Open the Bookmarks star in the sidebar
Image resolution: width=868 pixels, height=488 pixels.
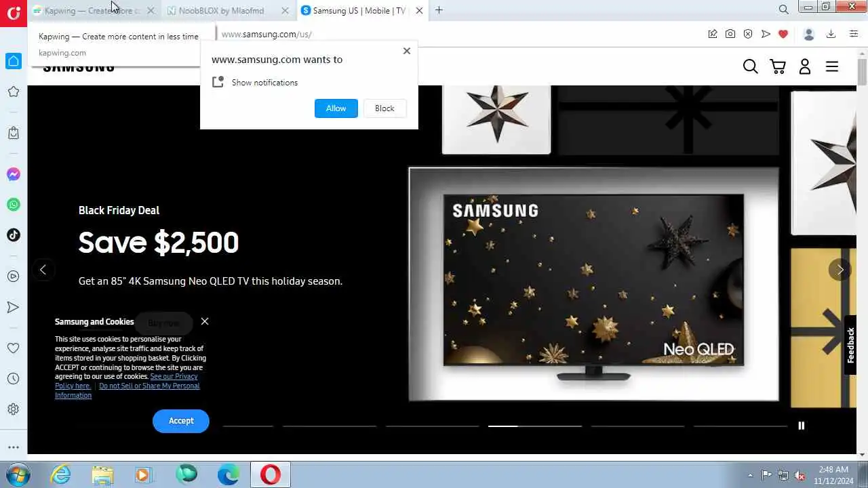[x=13, y=91]
